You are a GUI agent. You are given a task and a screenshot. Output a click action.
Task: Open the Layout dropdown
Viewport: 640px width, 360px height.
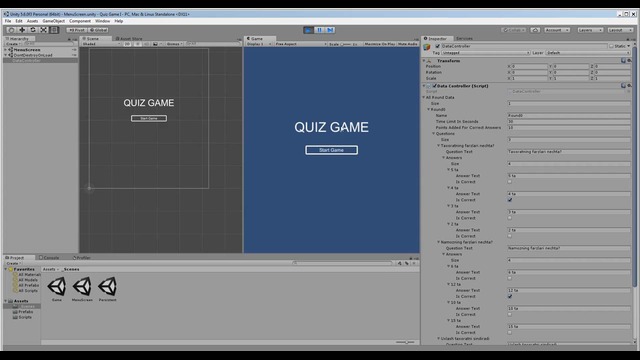click(x=620, y=30)
